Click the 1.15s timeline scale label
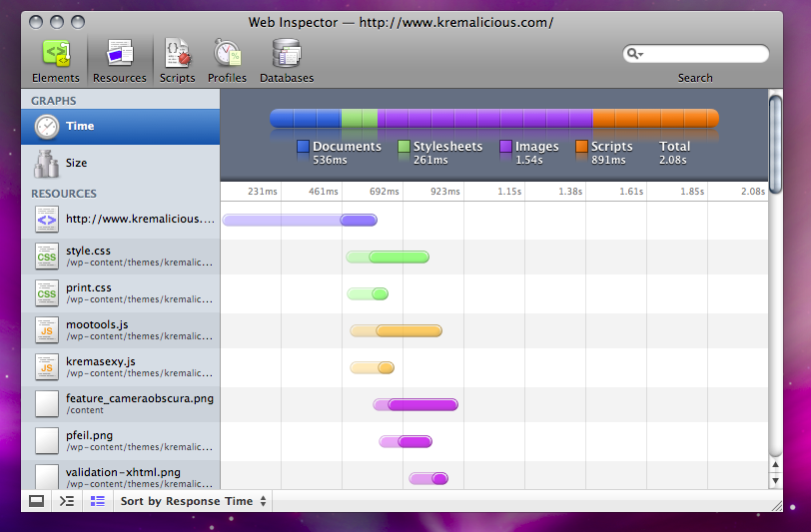The image size is (811, 532). coord(509,192)
